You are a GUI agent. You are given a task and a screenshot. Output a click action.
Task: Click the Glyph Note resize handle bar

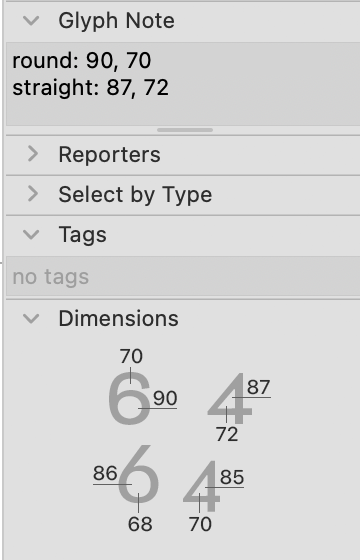pos(185,130)
